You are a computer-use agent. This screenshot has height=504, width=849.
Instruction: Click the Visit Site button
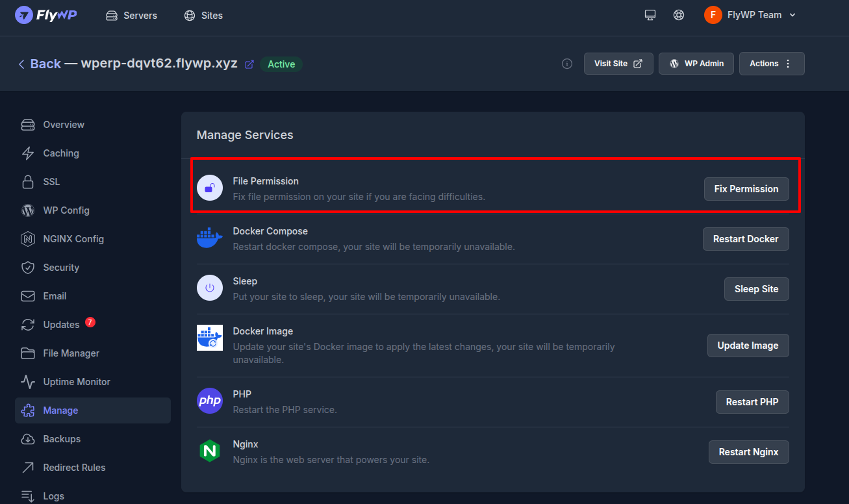[x=618, y=64]
